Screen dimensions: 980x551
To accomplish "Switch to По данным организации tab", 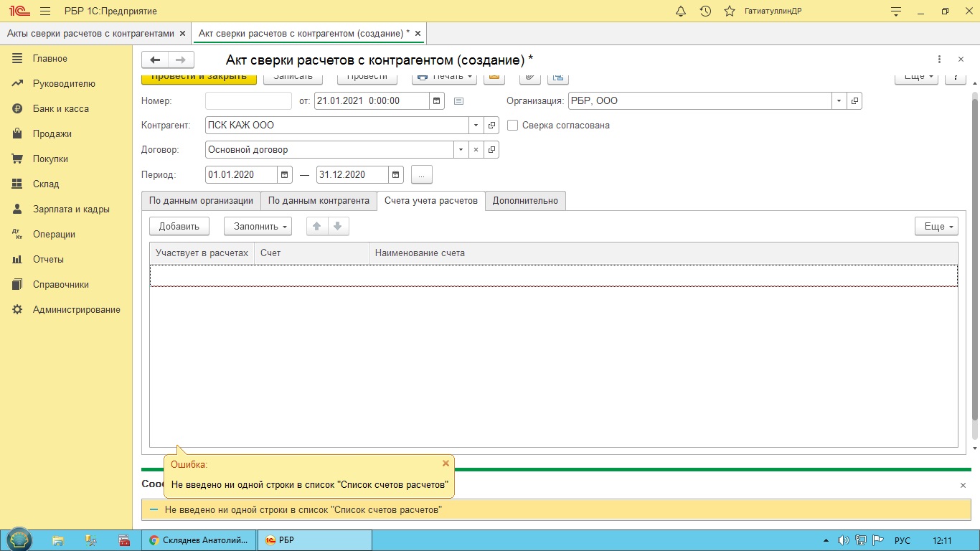I will point(201,201).
